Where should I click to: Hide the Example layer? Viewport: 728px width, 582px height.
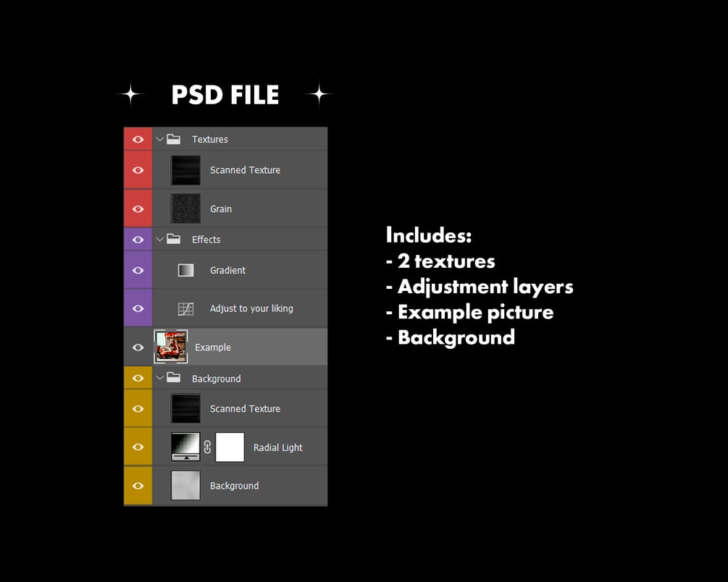click(138, 347)
